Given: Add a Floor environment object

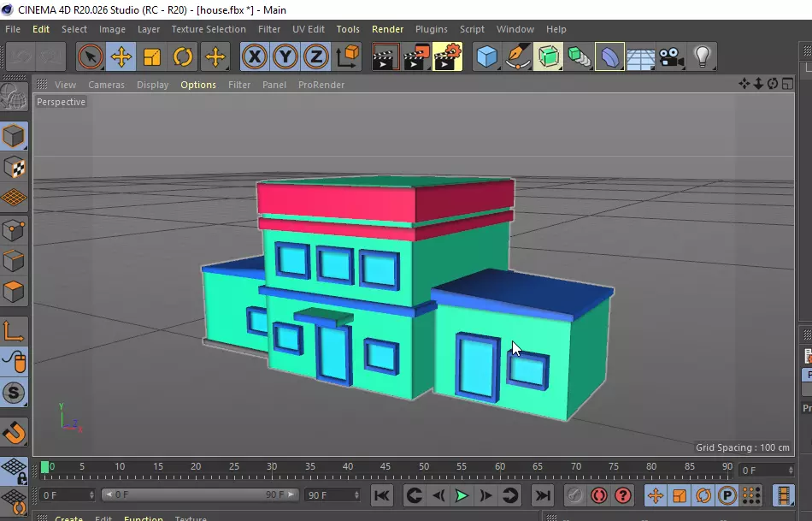Looking at the screenshot, I should [x=640, y=56].
